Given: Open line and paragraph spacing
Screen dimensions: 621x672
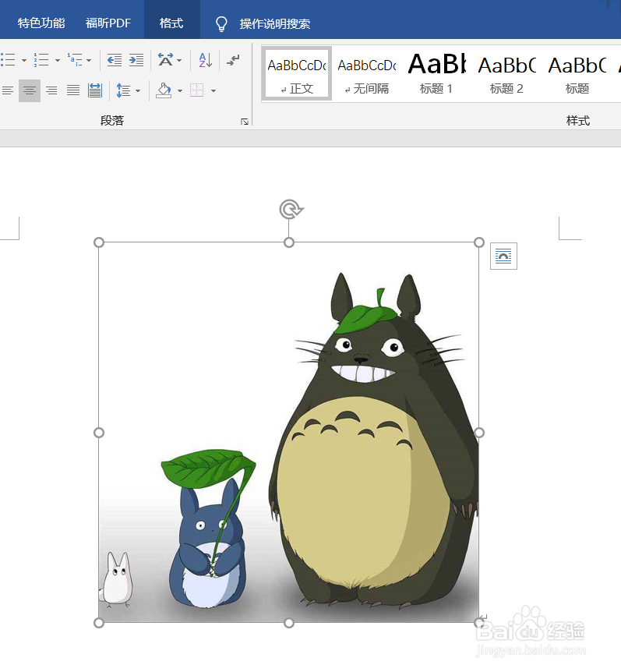Looking at the screenshot, I should [123, 90].
